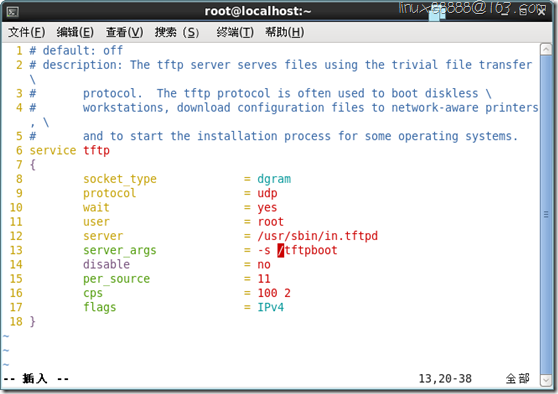Open the 帮助(H) menu

pos(284,32)
